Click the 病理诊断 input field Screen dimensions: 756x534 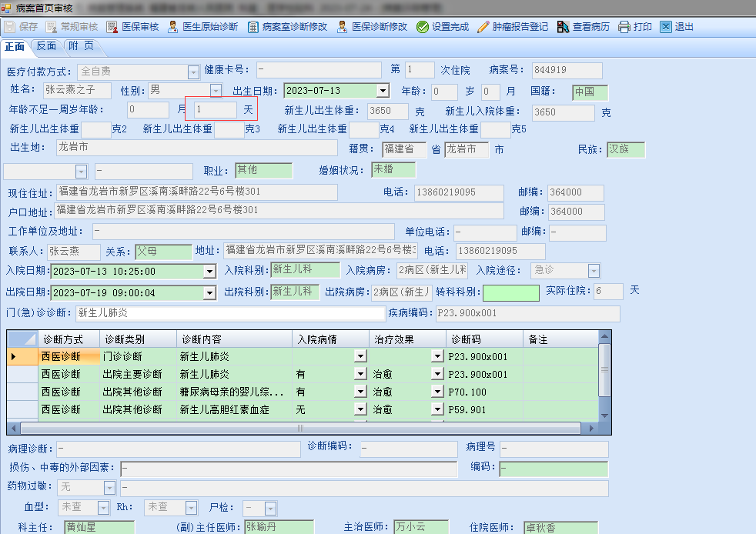point(179,449)
